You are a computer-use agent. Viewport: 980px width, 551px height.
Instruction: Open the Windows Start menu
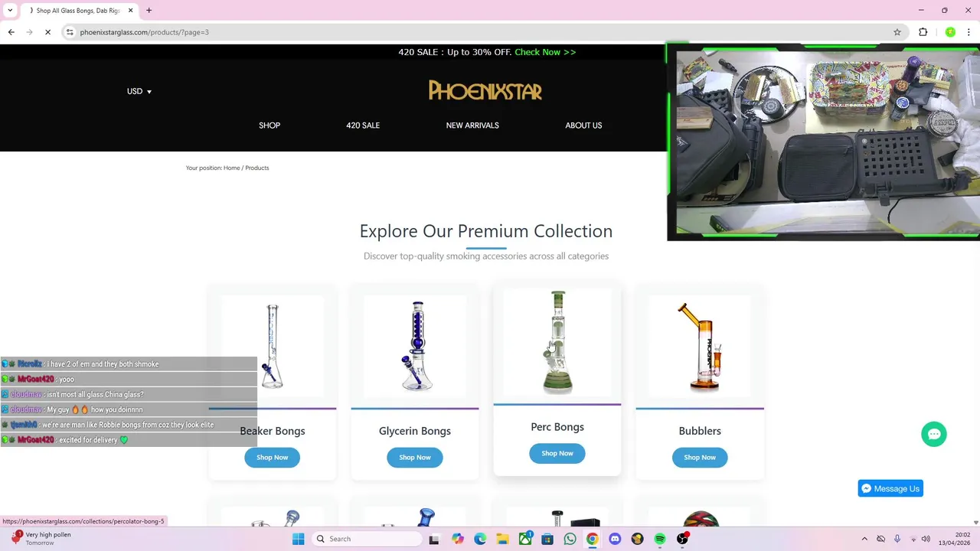[x=298, y=539]
